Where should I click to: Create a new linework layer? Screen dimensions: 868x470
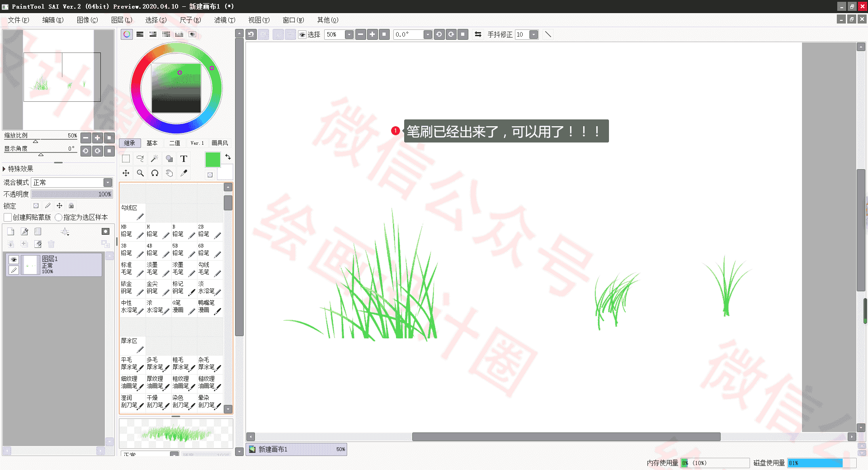(x=24, y=232)
